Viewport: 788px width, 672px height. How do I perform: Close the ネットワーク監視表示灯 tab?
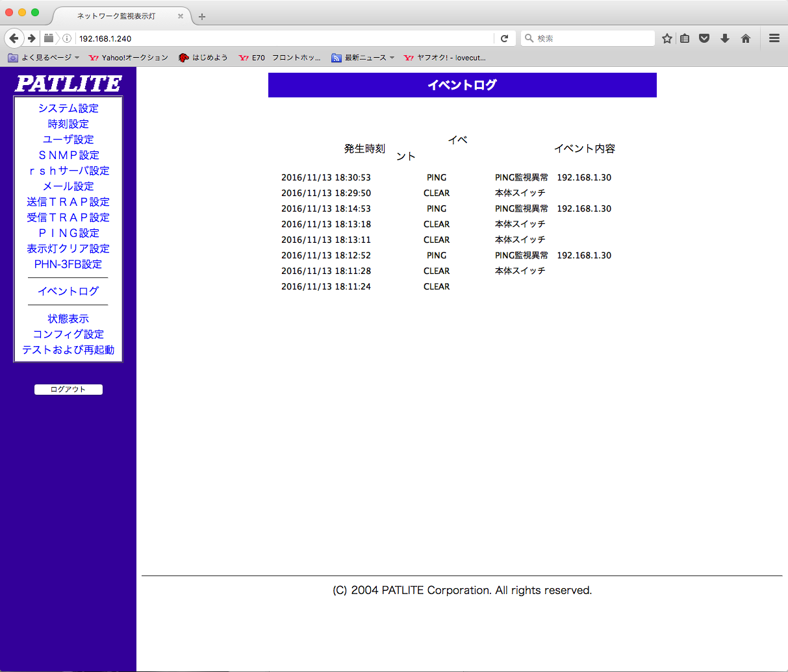click(x=181, y=16)
